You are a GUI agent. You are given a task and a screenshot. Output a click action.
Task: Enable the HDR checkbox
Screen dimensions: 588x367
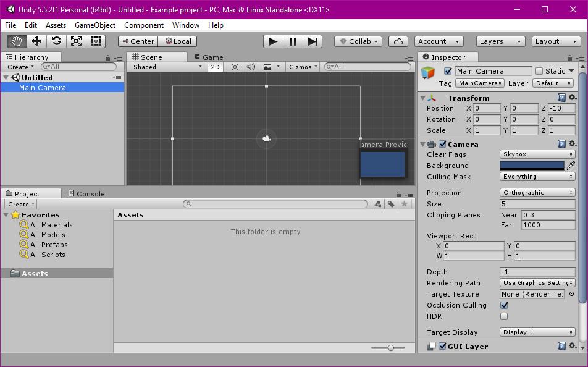(x=505, y=316)
